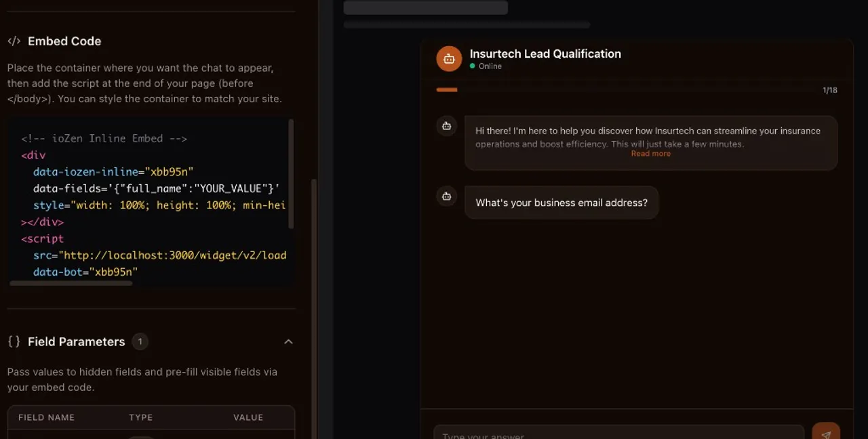Click the orange bot avatar in the chat header
The image size is (868, 439).
[449, 58]
